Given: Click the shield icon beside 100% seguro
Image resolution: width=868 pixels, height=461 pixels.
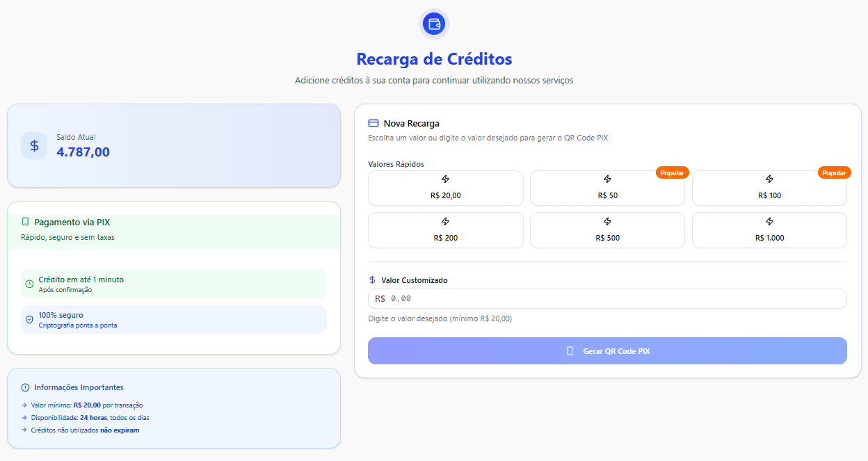Looking at the screenshot, I should [x=29, y=319].
